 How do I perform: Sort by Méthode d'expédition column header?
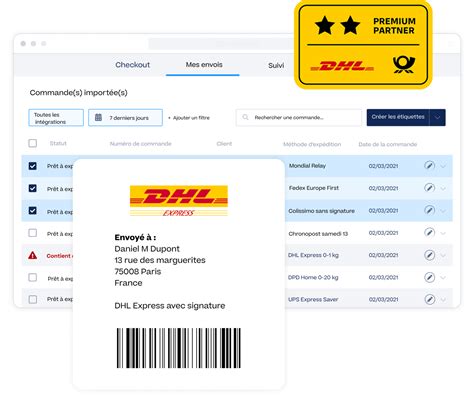pyautogui.click(x=312, y=144)
